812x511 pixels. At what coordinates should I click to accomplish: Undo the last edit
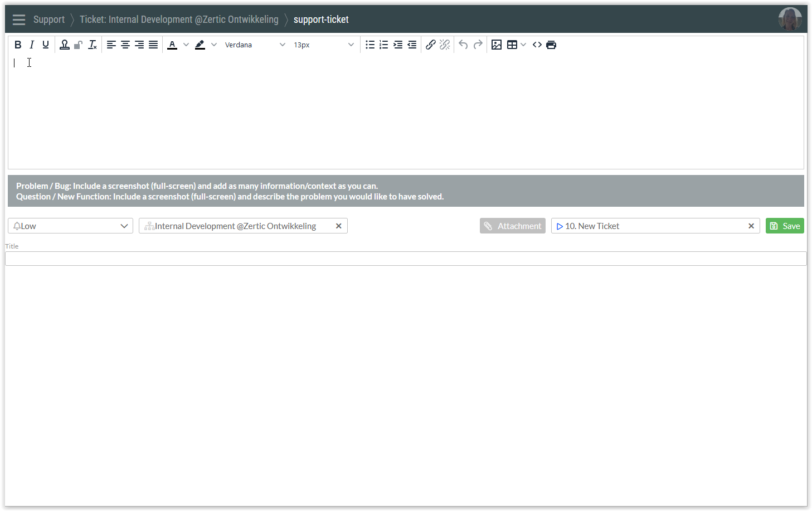click(463, 45)
